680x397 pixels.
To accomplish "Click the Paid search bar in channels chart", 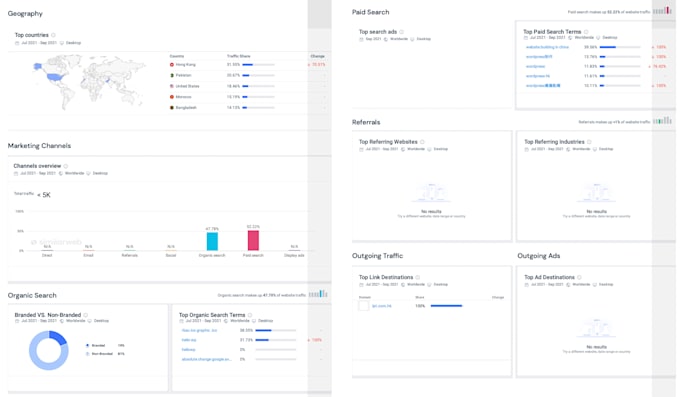I will click(253, 240).
